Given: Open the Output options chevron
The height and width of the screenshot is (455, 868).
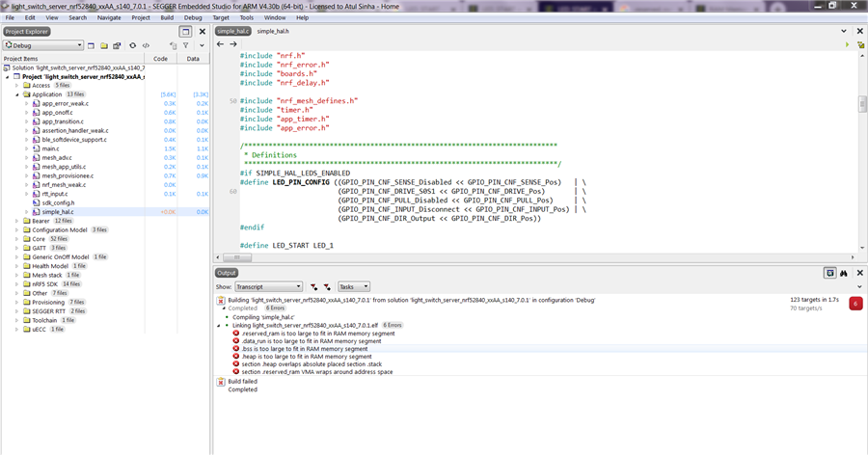Looking at the screenshot, I should tap(859, 286).
